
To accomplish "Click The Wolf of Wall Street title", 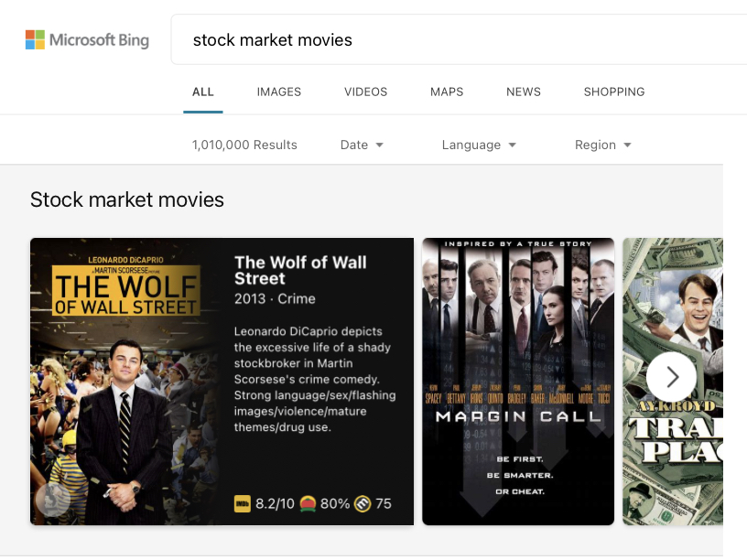I will (x=300, y=270).
